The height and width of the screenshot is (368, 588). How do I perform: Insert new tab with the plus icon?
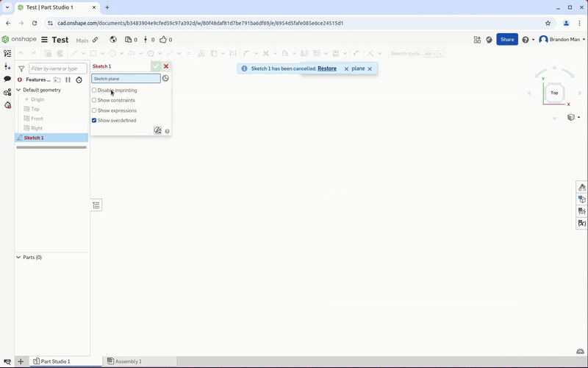tap(21, 361)
